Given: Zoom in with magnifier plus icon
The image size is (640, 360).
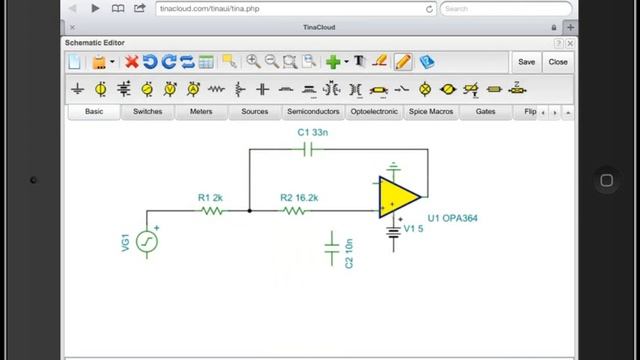Looking at the screenshot, I should [253, 62].
